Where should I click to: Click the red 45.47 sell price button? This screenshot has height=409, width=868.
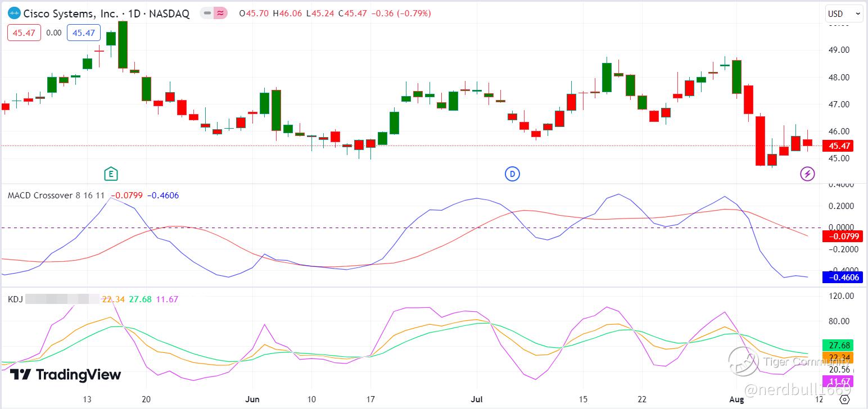(24, 33)
